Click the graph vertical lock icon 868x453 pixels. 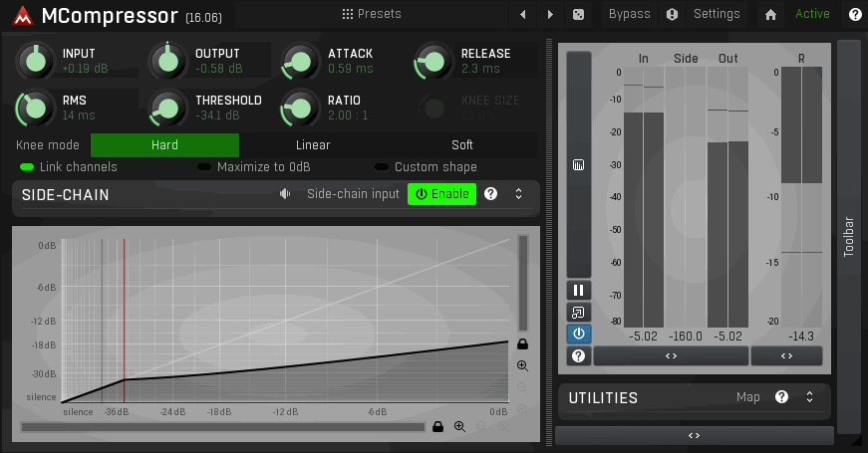coord(522,344)
